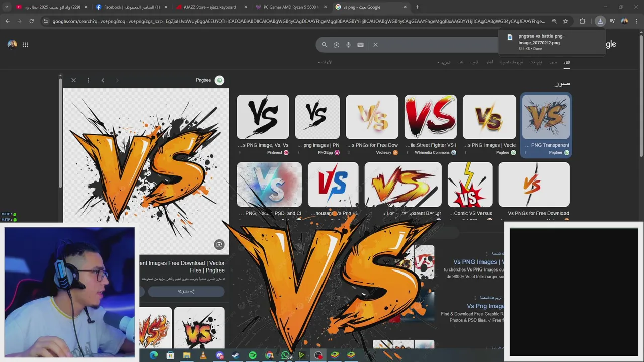Open 'Vs PNG Images' result link
Viewport: 644px width, 362px height.
pyautogui.click(x=478, y=262)
